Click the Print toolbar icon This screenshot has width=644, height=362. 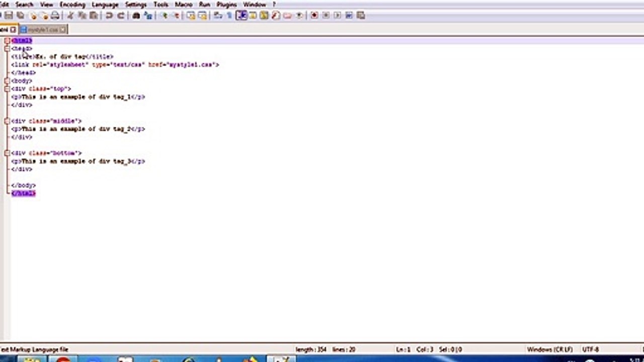pyautogui.click(x=55, y=16)
